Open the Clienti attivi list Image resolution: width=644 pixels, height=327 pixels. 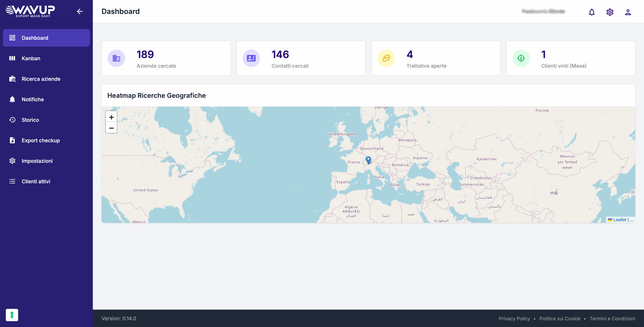pyautogui.click(x=36, y=181)
